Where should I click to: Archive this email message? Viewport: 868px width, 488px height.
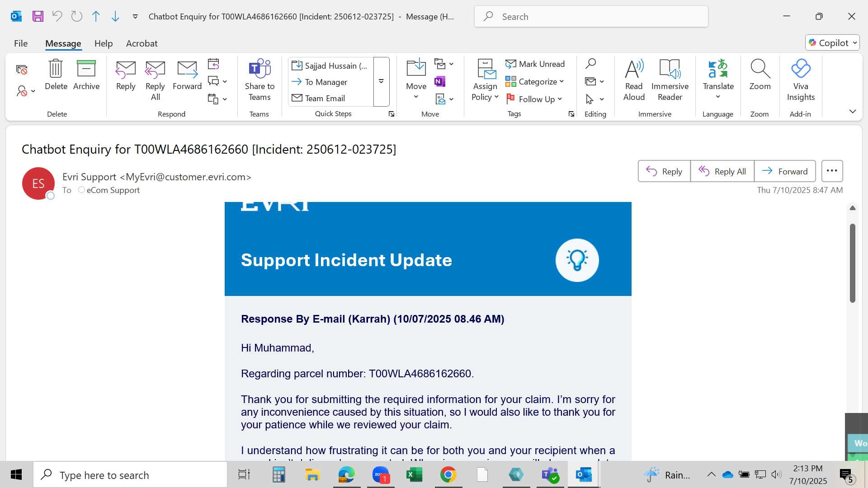coord(86,75)
